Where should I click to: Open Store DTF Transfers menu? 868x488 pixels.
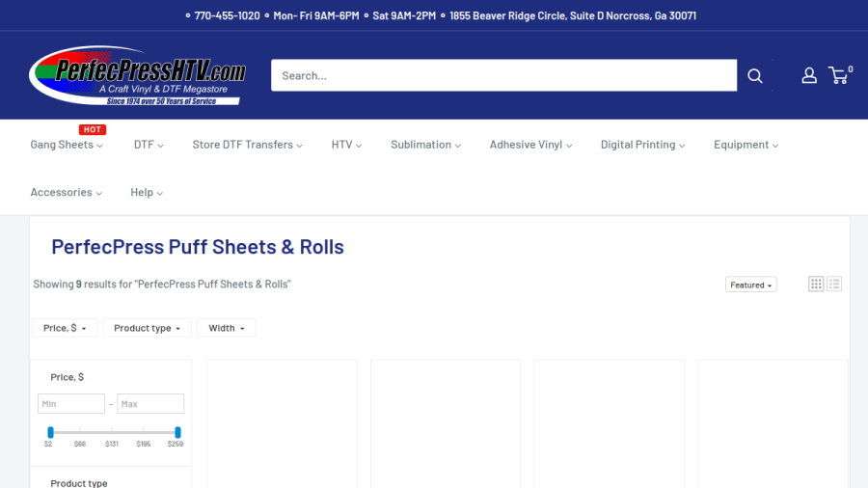click(x=248, y=145)
